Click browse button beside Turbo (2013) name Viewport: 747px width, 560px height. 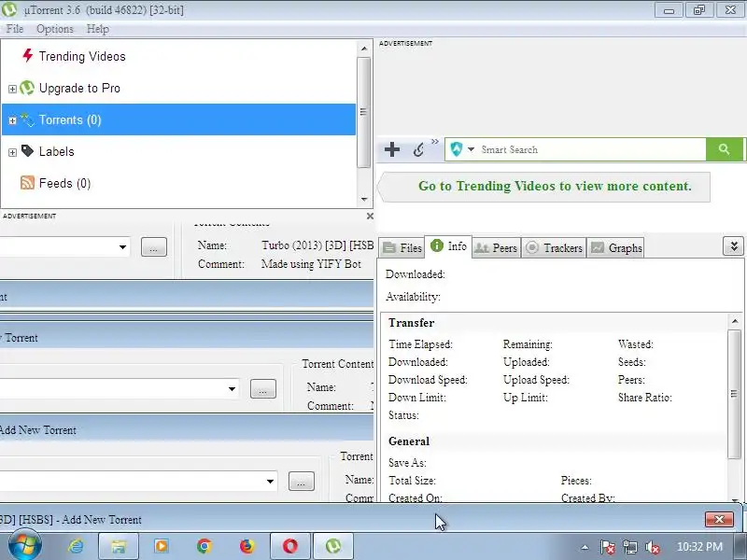(154, 246)
